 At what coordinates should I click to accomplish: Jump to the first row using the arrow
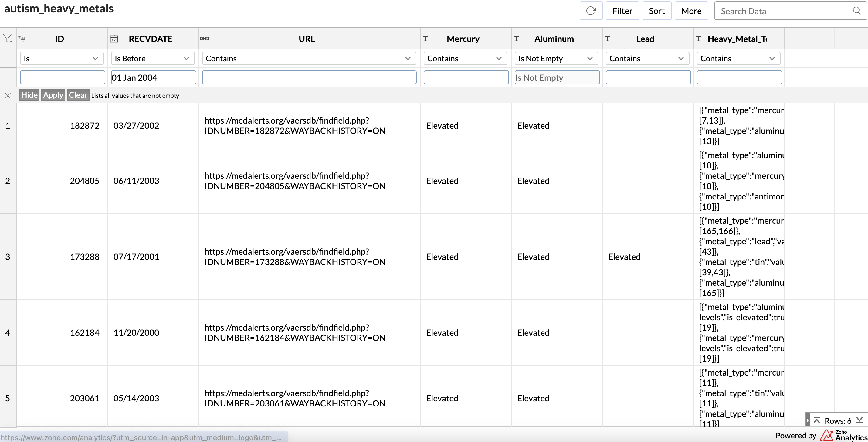816,420
